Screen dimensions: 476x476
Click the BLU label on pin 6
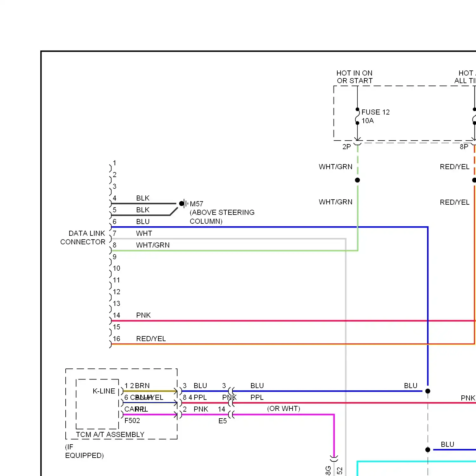tap(143, 221)
